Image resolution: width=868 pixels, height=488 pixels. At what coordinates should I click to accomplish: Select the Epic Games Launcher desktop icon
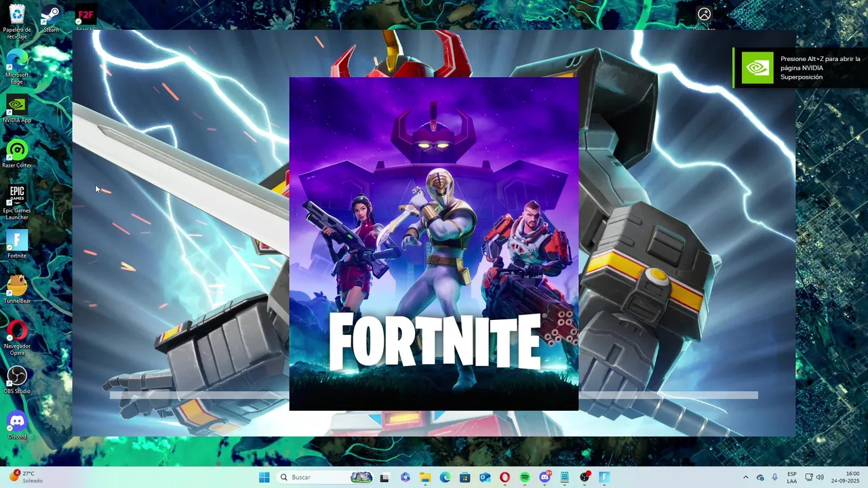click(17, 202)
